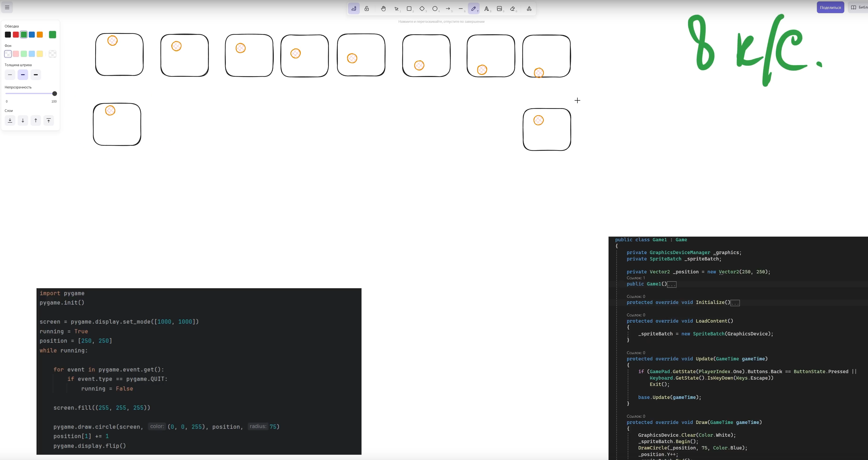Pick the red stroke color

pos(16,35)
